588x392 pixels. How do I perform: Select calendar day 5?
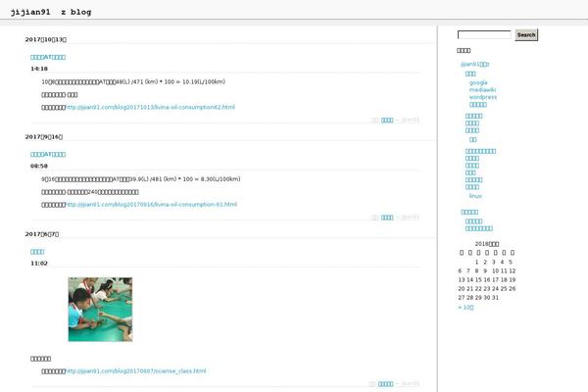(511, 262)
